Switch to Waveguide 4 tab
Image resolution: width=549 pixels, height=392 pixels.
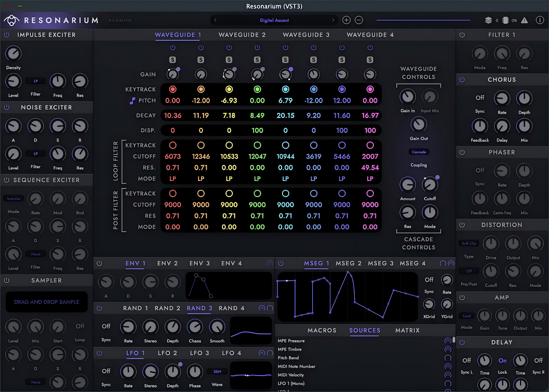click(x=370, y=35)
